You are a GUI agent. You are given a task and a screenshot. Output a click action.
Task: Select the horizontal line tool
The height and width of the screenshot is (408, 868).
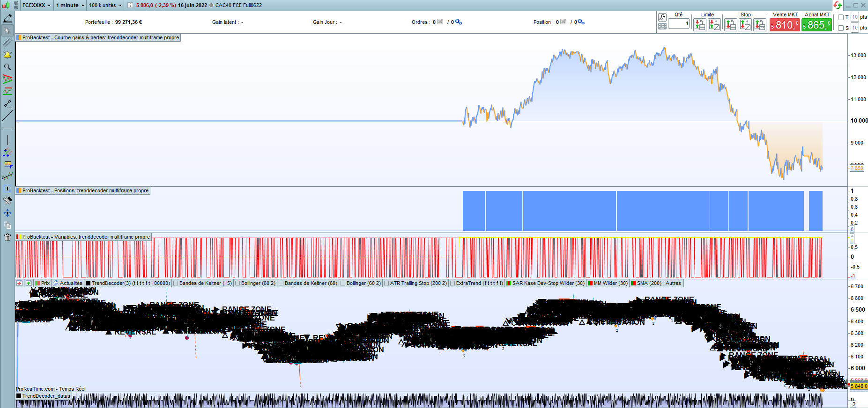[7, 128]
